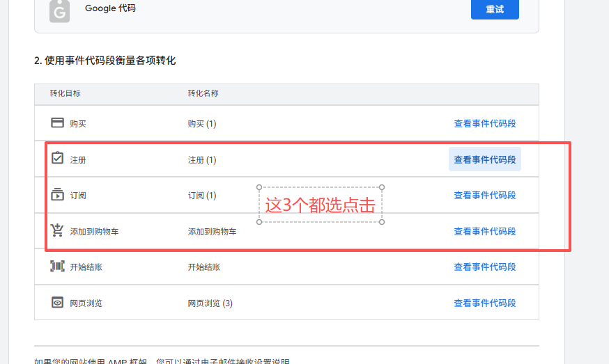This screenshot has height=364, width=609.
Task: Click the 转化目标 column header
Action: [x=65, y=94]
